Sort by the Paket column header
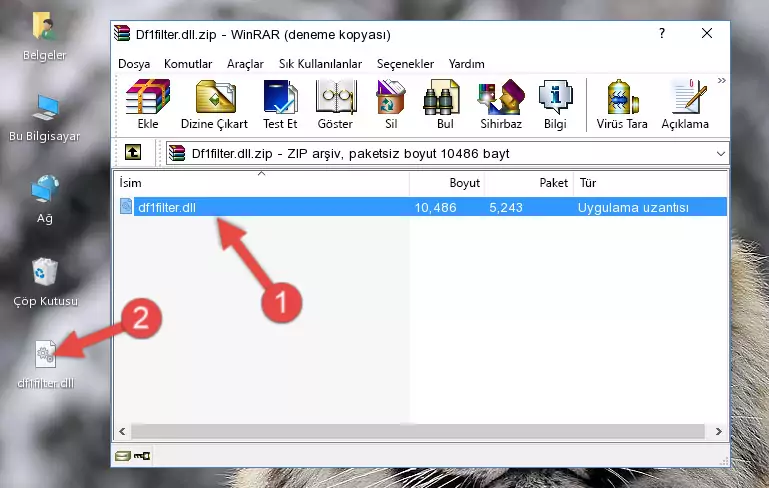 point(529,183)
